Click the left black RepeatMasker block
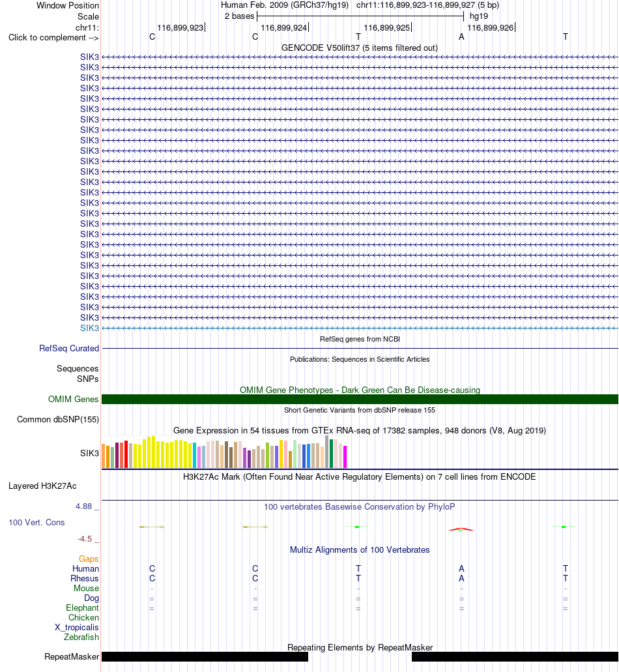619x672 pixels. coord(205,656)
